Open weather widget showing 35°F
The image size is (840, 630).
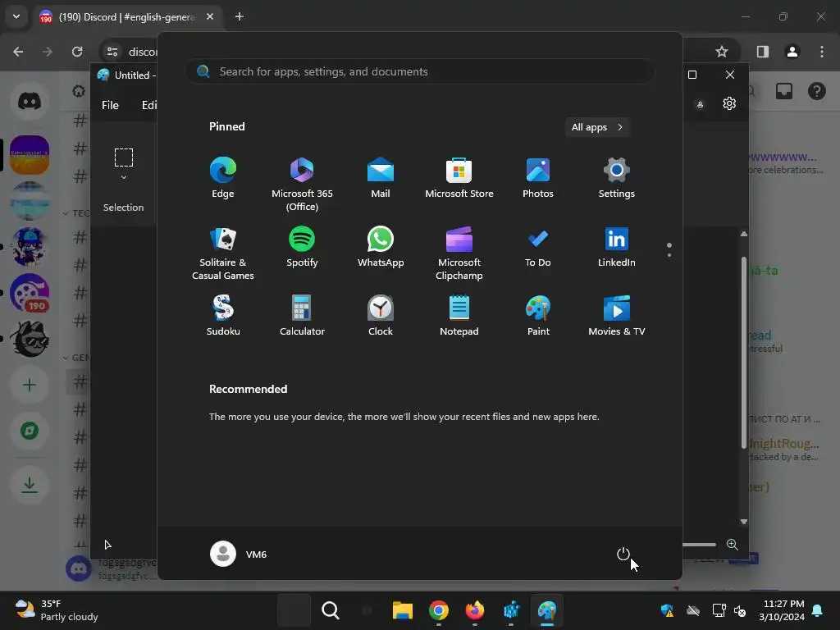[x=57, y=610]
